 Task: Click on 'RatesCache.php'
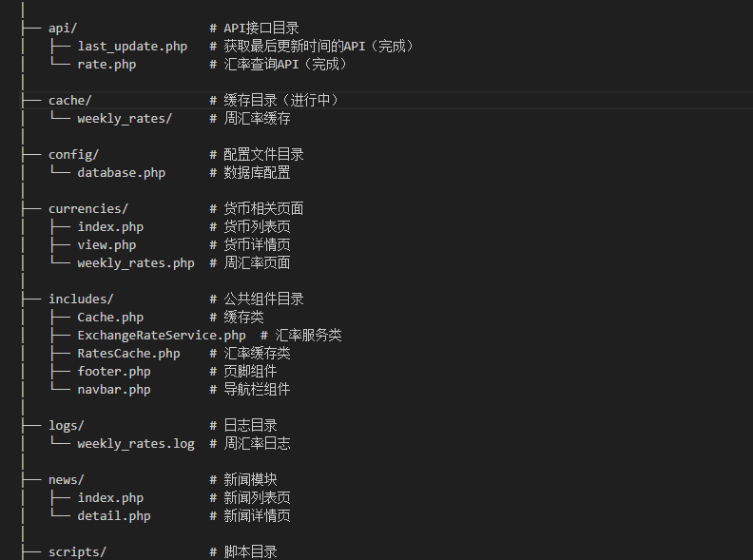pos(128,354)
